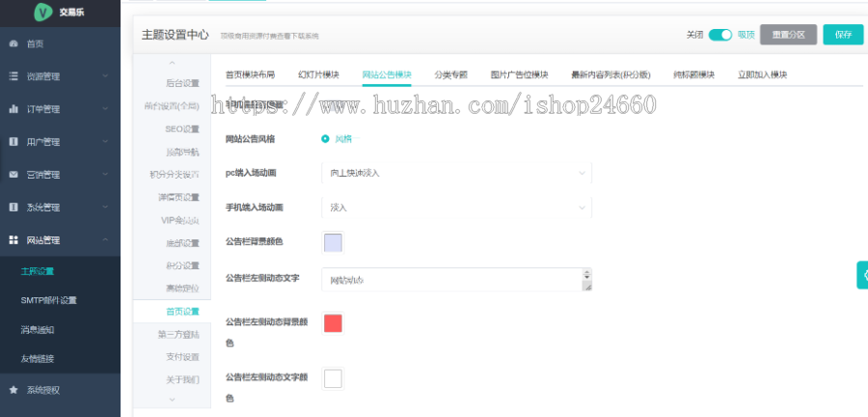
Task: Switch to the 立即加入模块 tab
Action: click(x=762, y=74)
